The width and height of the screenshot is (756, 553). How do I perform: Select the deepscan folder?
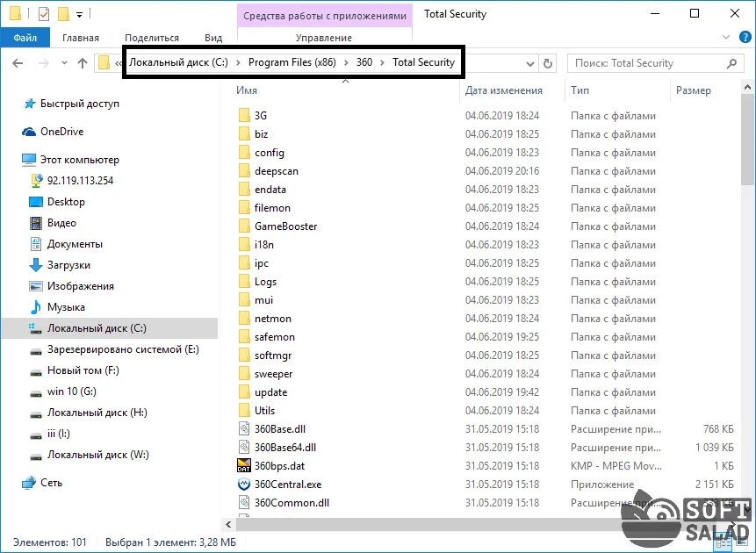pyautogui.click(x=277, y=171)
